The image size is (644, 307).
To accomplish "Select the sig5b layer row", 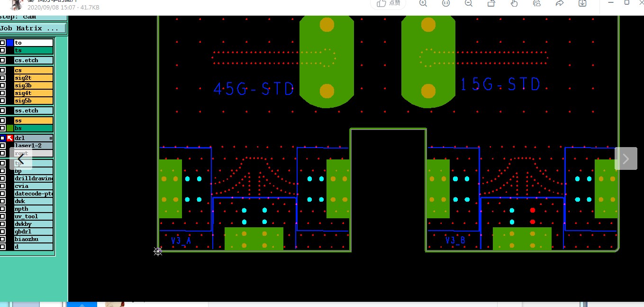I will pos(34,101).
